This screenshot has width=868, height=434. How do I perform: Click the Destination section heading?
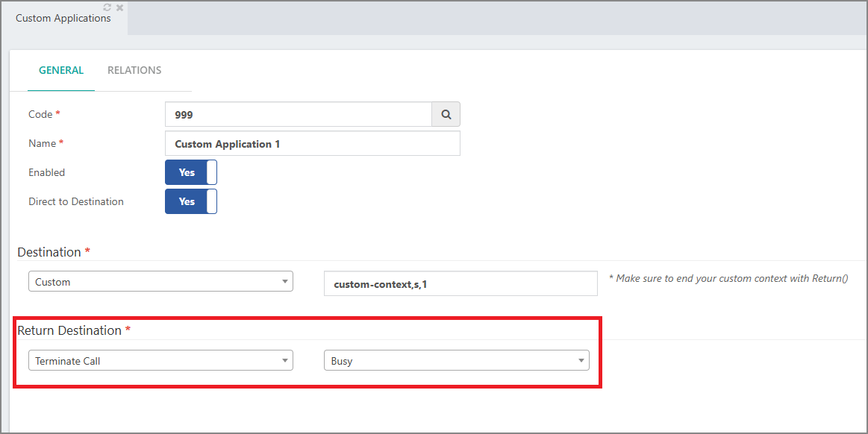[x=49, y=252]
